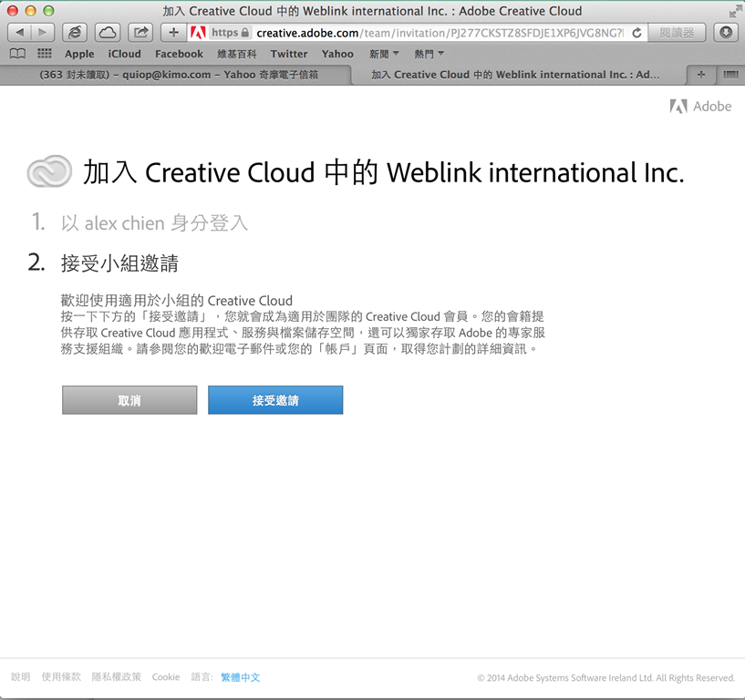Open the Reading List book icon
The width and height of the screenshot is (745, 700).
(x=17, y=54)
